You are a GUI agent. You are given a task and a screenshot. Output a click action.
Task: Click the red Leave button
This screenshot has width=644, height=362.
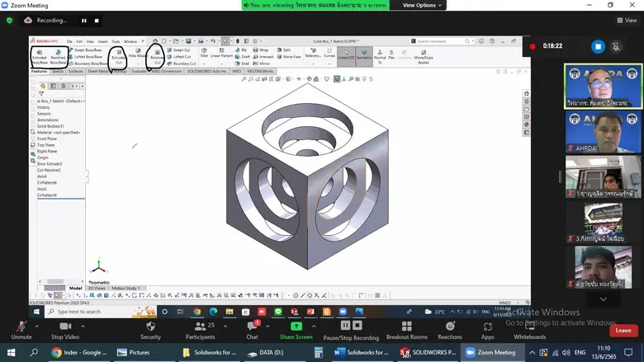tap(623, 330)
